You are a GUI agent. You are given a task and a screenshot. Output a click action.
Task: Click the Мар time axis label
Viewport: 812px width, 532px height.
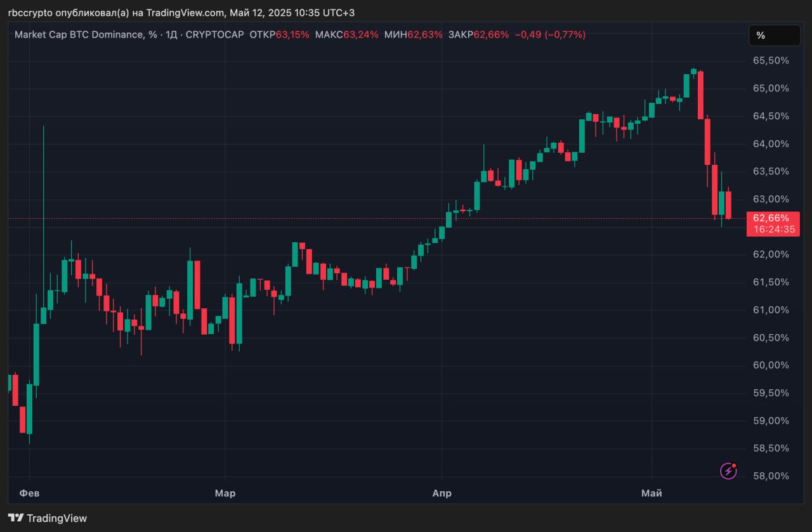click(225, 493)
